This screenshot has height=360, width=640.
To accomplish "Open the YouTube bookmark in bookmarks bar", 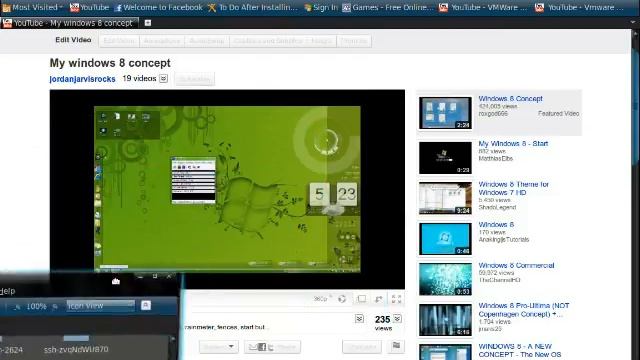I will click(x=89, y=7).
